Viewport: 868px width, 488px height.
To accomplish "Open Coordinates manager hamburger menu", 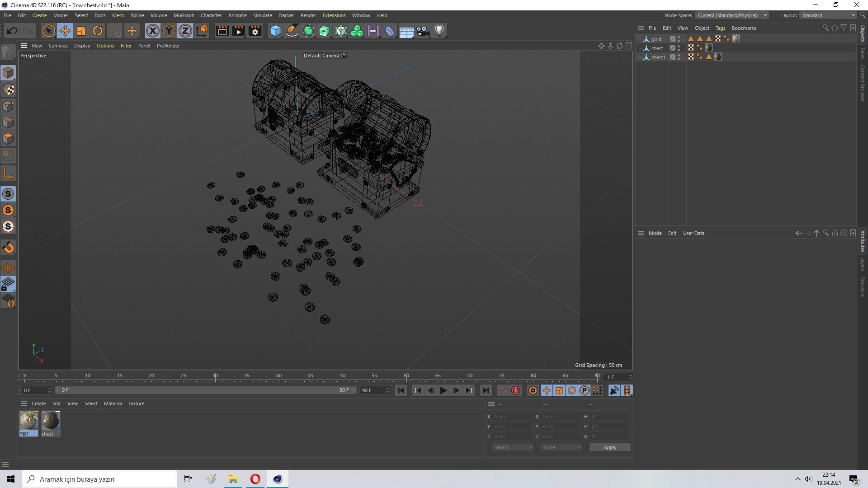I will [491, 404].
